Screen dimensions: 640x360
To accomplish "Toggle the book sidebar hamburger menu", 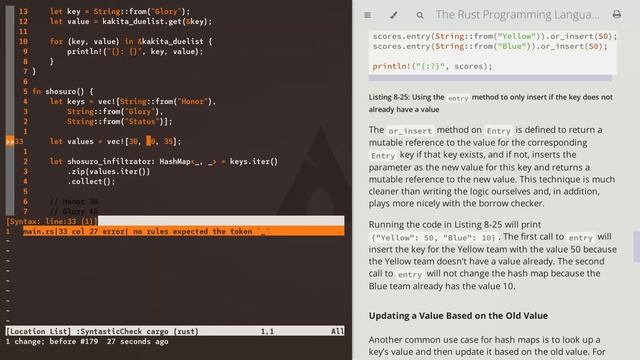I will (367, 15).
